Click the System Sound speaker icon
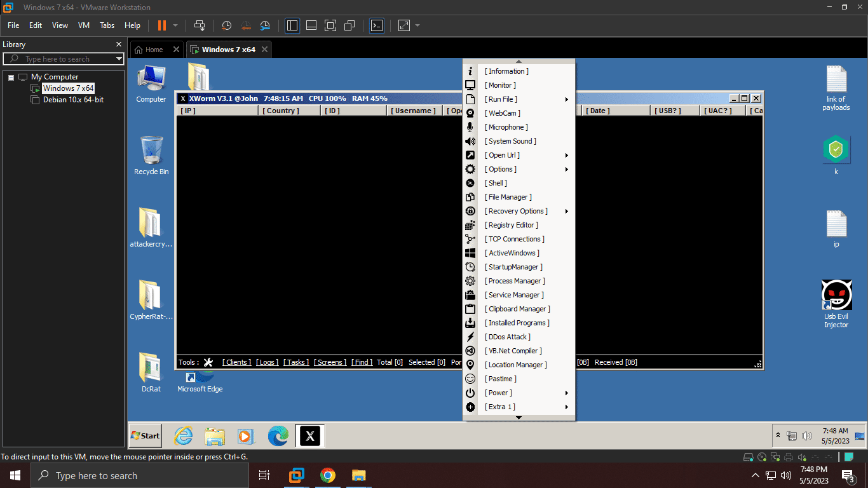This screenshot has height=488, width=868. pyautogui.click(x=470, y=141)
